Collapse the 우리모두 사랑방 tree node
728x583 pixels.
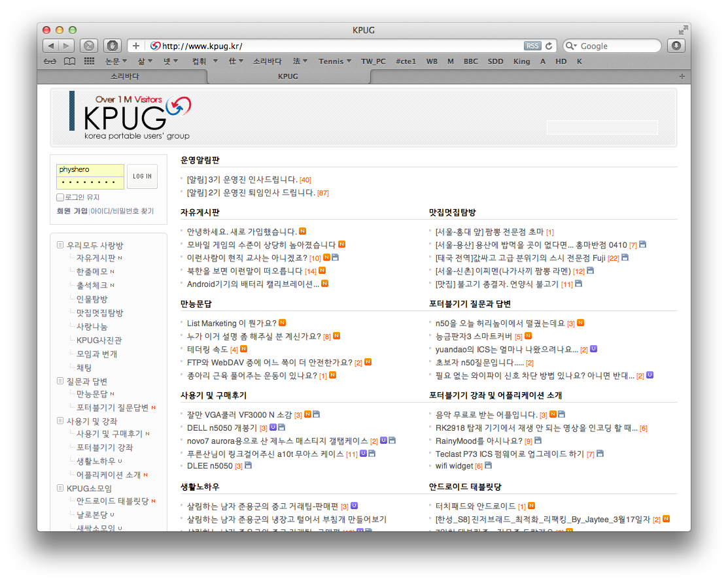pos(60,244)
